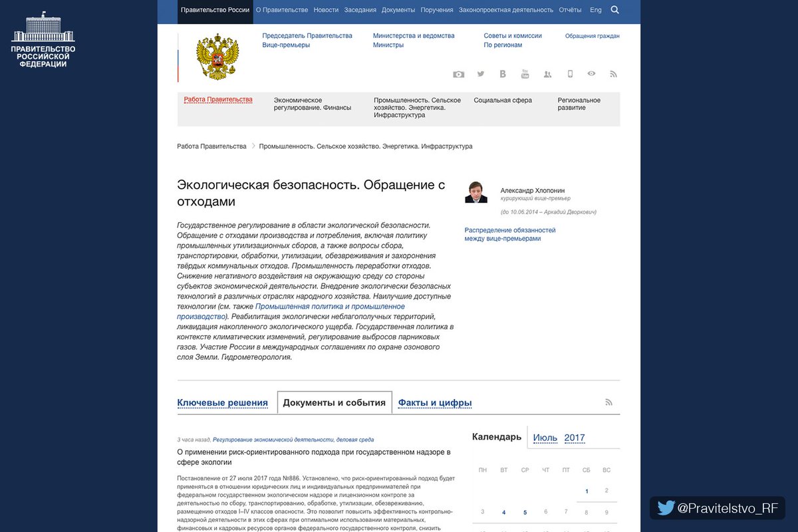
Task: Open Председатель Правительства link
Action: coord(307,36)
